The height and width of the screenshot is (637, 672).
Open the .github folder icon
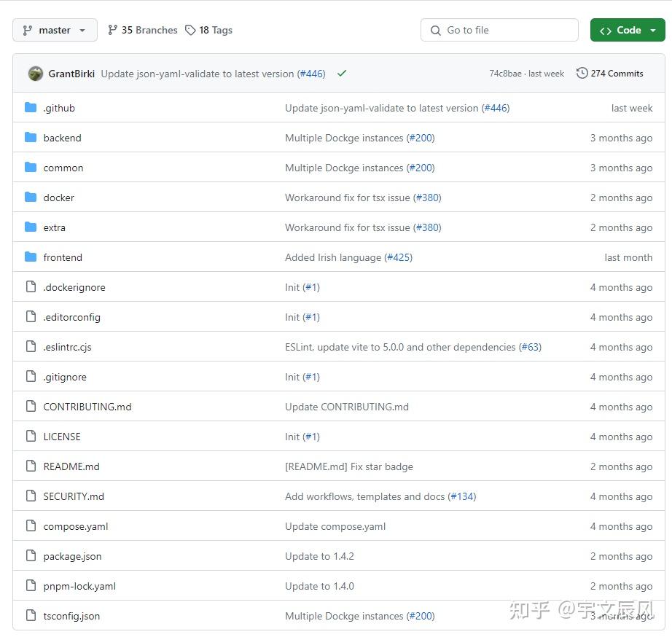pyautogui.click(x=29, y=107)
